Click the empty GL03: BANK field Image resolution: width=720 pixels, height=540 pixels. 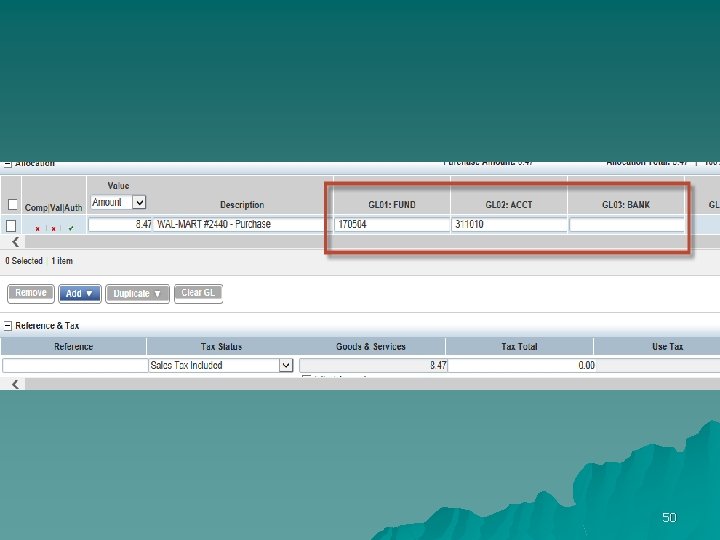coord(626,225)
